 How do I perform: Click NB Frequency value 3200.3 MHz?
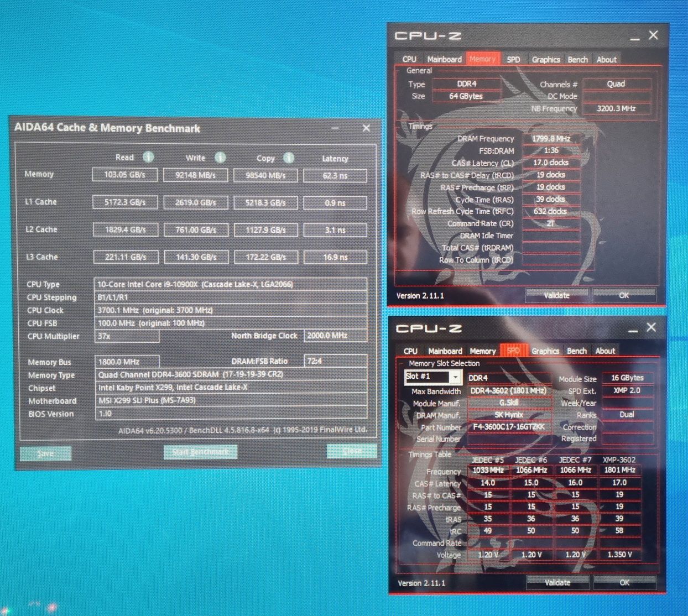(616, 108)
